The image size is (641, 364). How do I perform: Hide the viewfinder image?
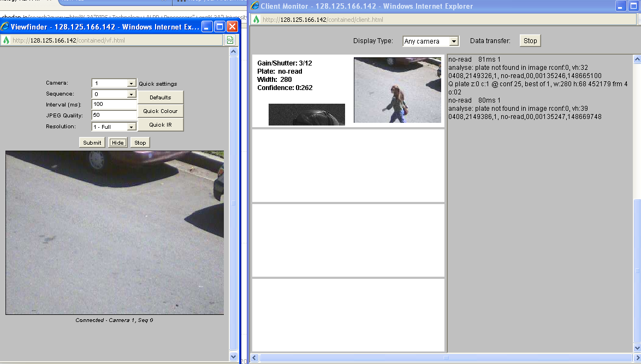pos(117,142)
